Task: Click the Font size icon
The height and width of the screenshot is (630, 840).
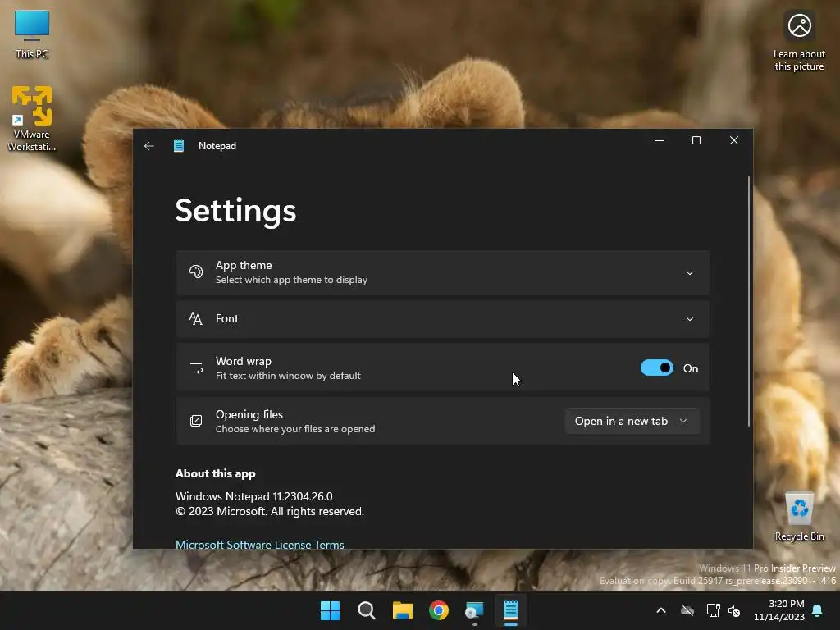Action: pyautogui.click(x=196, y=319)
